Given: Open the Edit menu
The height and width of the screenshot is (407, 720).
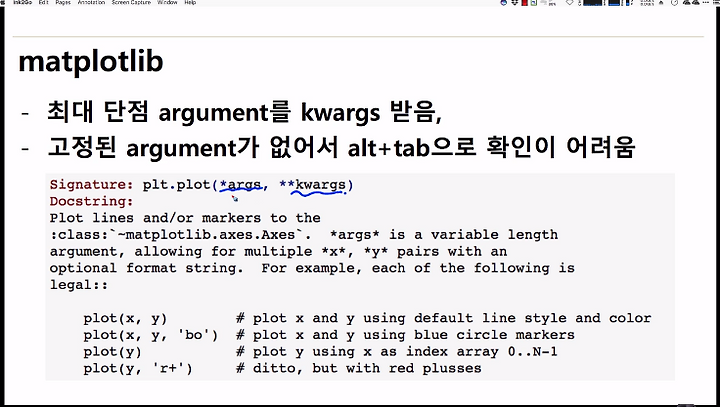Looking at the screenshot, I should coord(43,2).
